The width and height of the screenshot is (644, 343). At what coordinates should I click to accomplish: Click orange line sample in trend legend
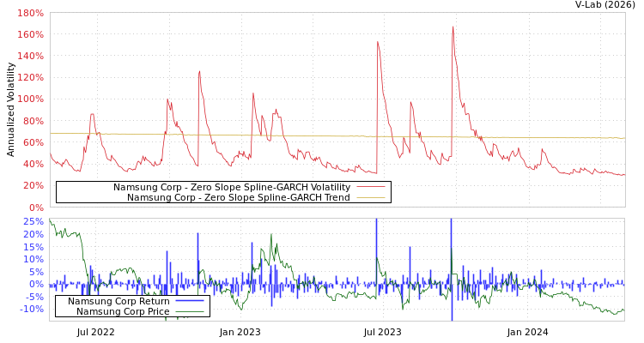pyautogui.click(x=370, y=197)
